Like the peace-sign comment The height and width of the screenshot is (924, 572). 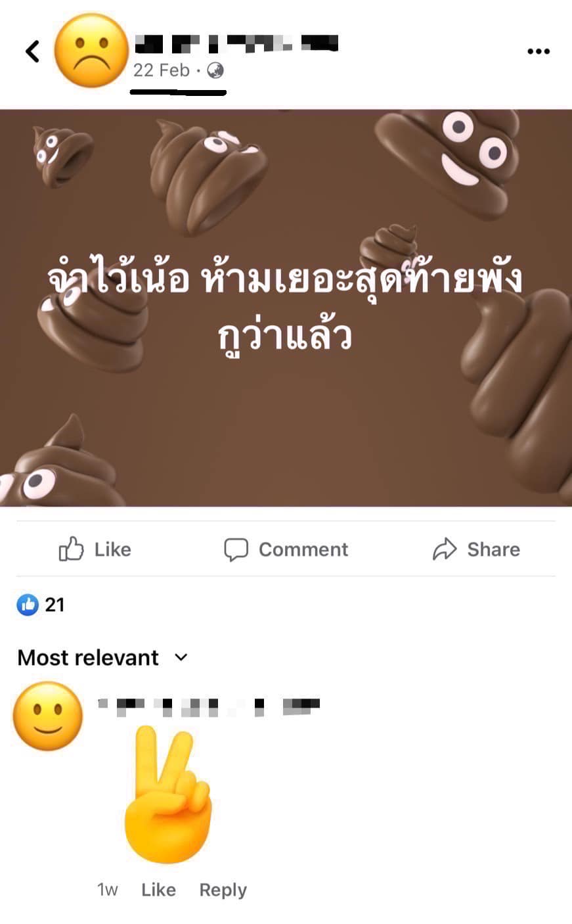click(158, 890)
